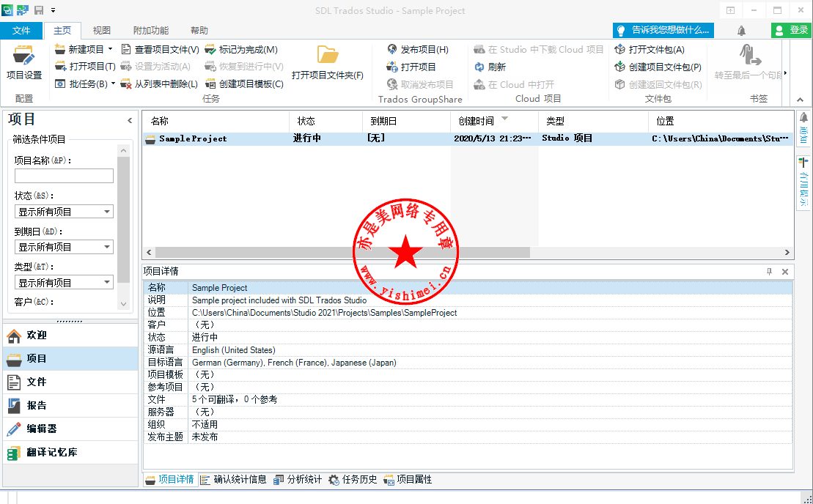This screenshot has height=504, width=813.
Task: Open 打开项目文件夹(F) folder icon
Action: point(328,54)
